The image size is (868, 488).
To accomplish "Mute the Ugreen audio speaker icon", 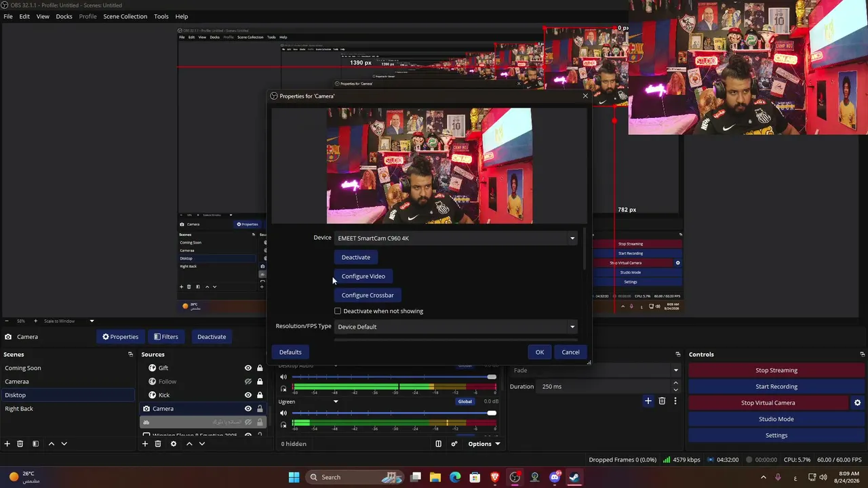I will tap(283, 413).
